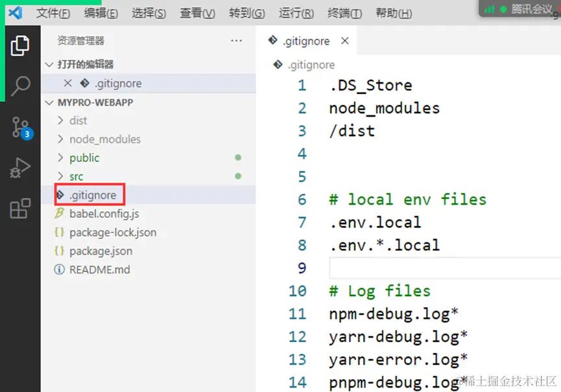Close the .gitignore editor tab

click(x=345, y=41)
